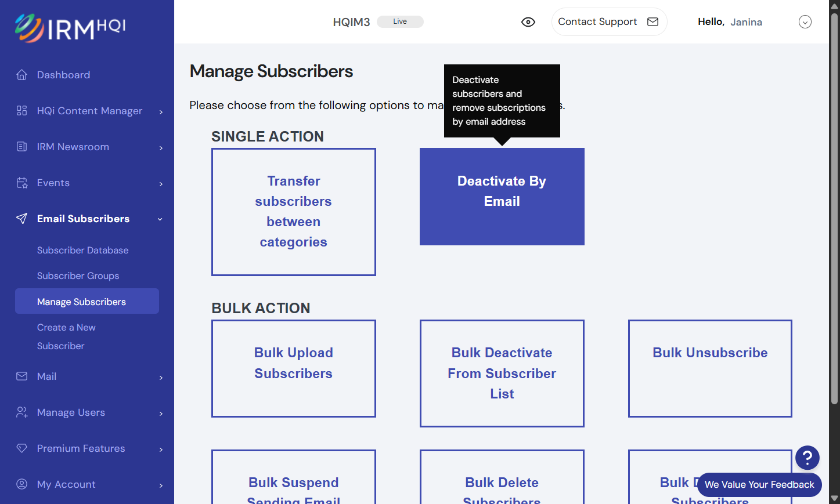The image size is (840, 504).
Task: Click the Events calendar icon
Action: (22, 183)
